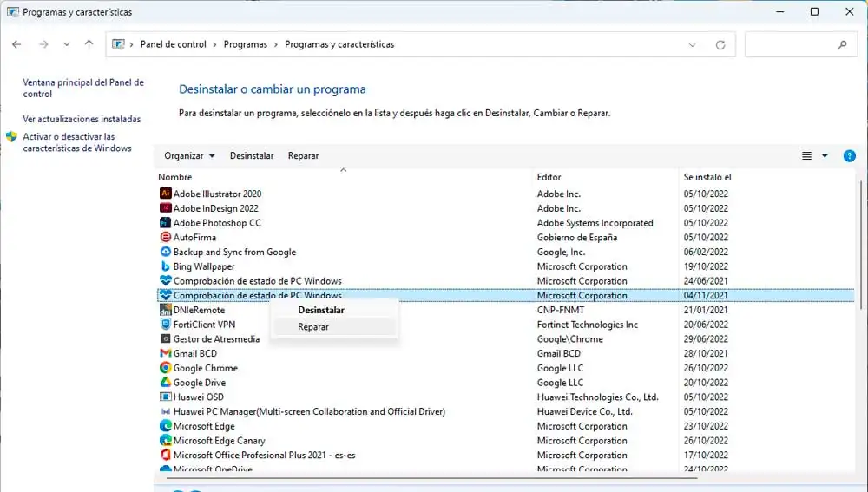868x492 pixels.
Task: Click the AutoFirma program icon
Action: pos(165,237)
